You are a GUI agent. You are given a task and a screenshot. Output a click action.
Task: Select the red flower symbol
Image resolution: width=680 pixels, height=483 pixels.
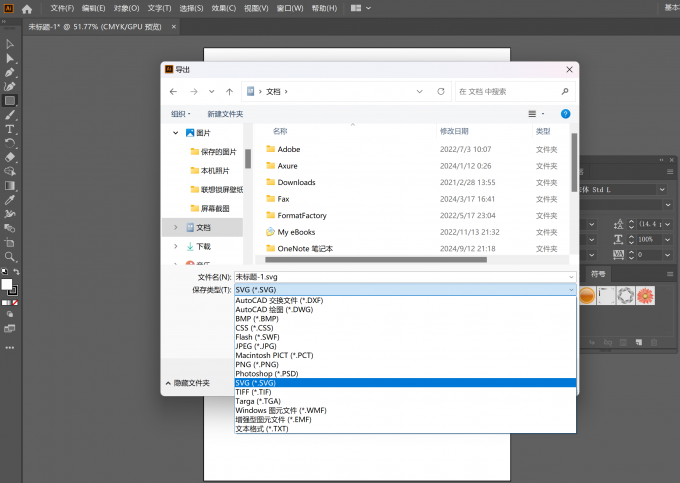tap(645, 296)
